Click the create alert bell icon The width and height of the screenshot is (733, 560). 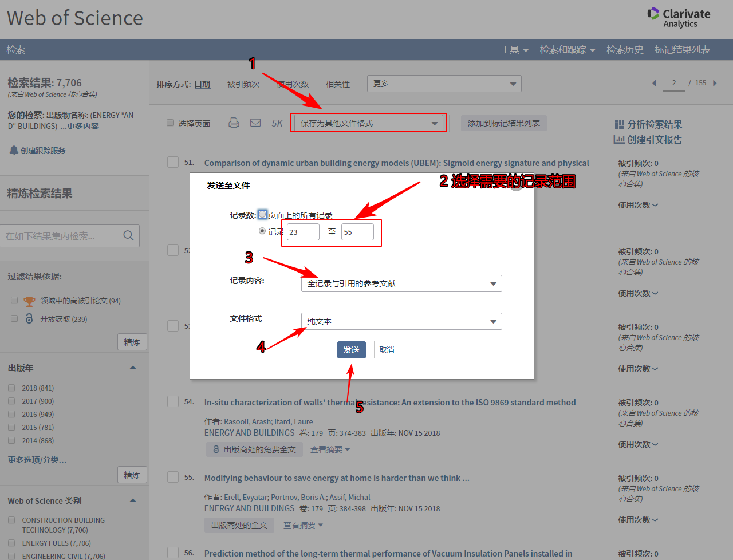(14, 150)
